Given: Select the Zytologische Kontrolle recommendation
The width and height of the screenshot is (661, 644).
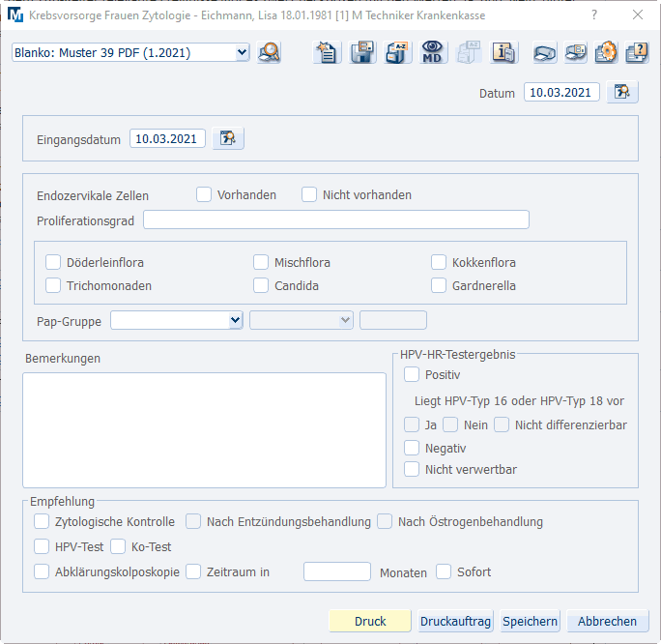Looking at the screenshot, I should pyautogui.click(x=42, y=521).
